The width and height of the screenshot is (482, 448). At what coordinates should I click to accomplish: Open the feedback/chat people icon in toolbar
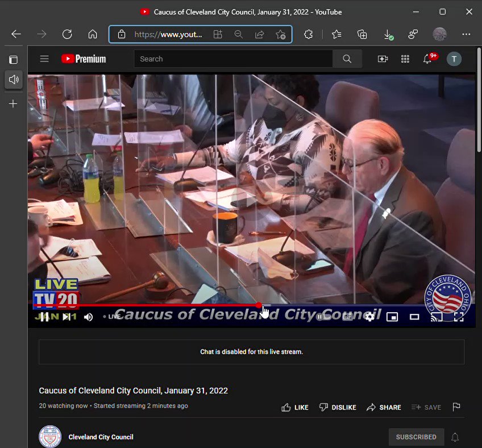pos(413,34)
